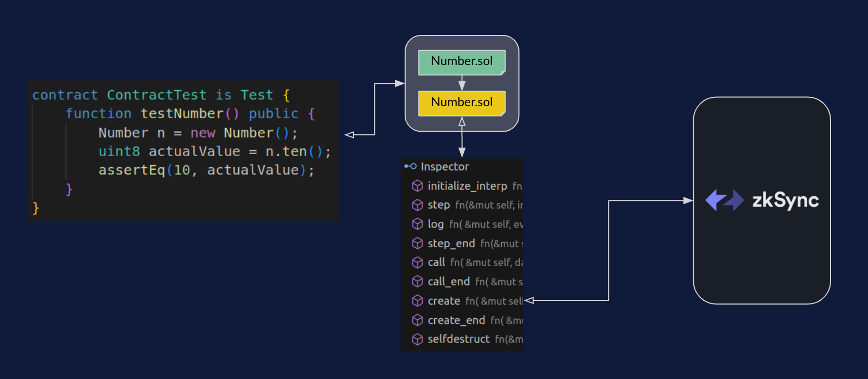Click the n.ten() method call
The image size is (868, 379).
[294, 151]
